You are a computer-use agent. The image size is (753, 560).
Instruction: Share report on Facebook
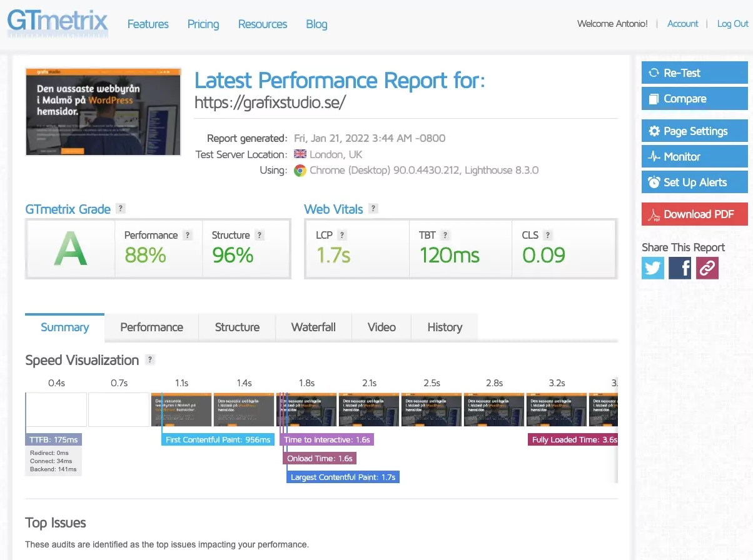pos(680,268)
